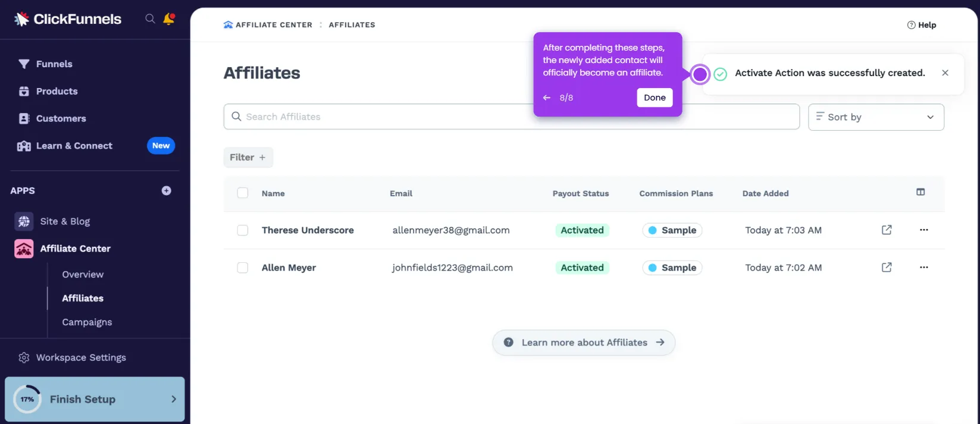980x424 pixels.
Task: Click AFFILIATE CENTER breadcrumb
Action: pos(274,25)
